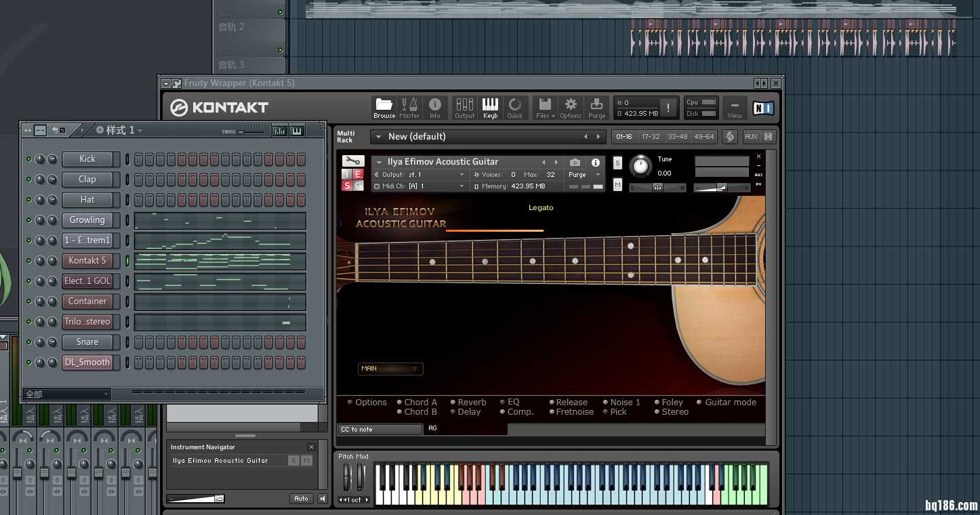This screenshot has height=515, width=980.
Task: Click the global Purge icon in toolbar
Action: tap(596, 108)
